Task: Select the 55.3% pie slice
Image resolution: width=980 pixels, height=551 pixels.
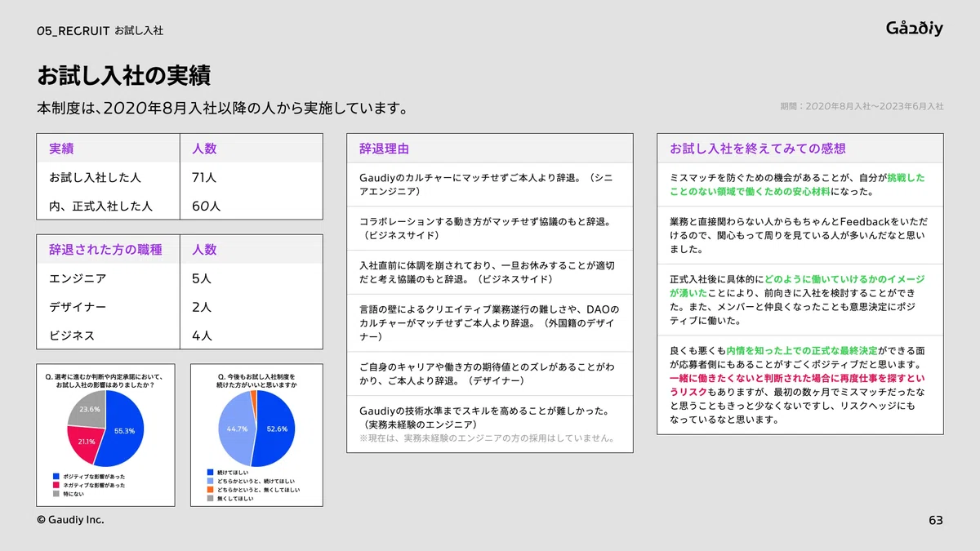Action: pyautogui.click(x=122, y=429)
